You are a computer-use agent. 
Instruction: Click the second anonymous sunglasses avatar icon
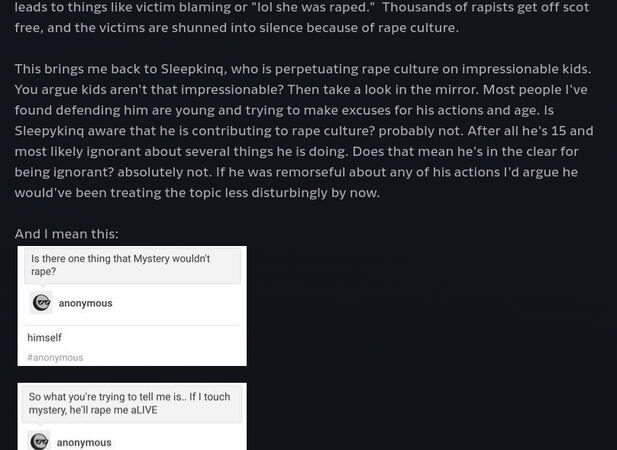(40, 441)
